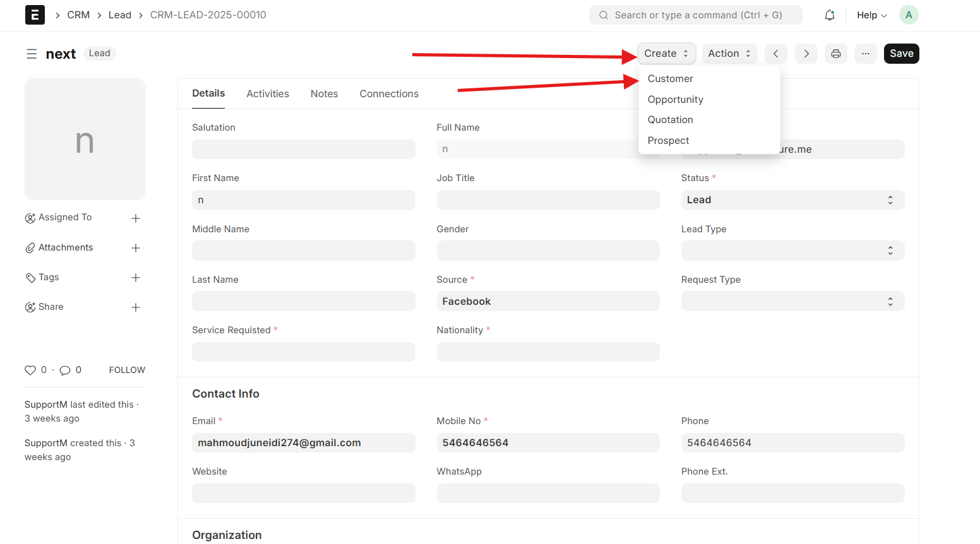Select Customer from the Create menu
This screenshot has height=544, width=980.
pyautogui.click(x=671, y=79)
